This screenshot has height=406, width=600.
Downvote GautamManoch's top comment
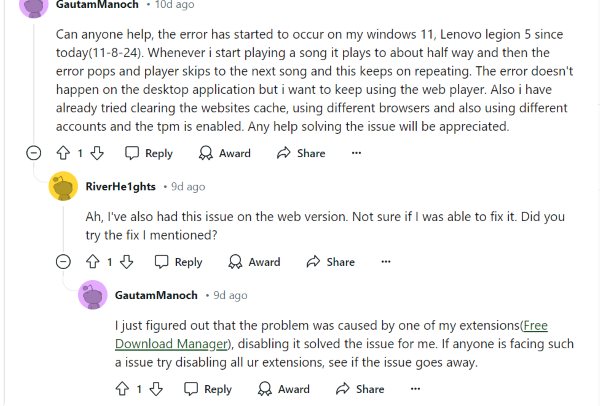point(97,153)
